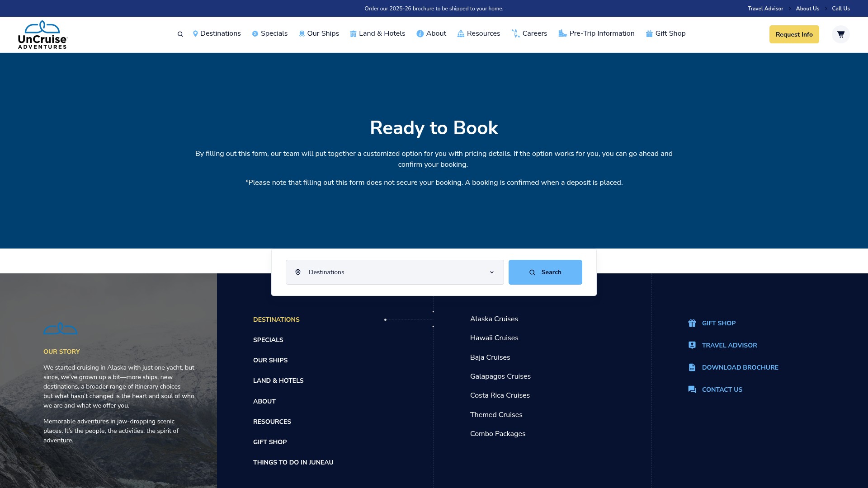Open the Alaska Cruises link
Screen dimensions: 868x488
[x=494, y=319]
